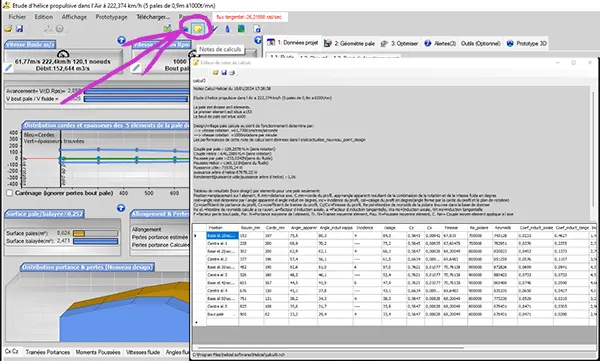Screen dimensions: 600x361
Task: Click Finesse column header in results table
Action: [455, 227]
